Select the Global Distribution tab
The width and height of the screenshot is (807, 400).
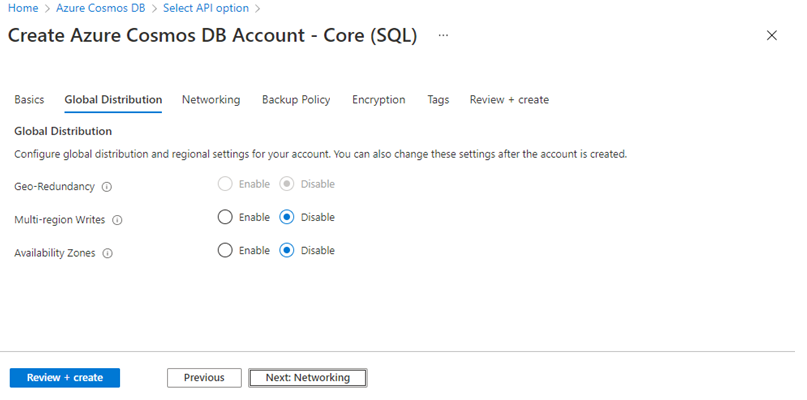tap(115, 101)
